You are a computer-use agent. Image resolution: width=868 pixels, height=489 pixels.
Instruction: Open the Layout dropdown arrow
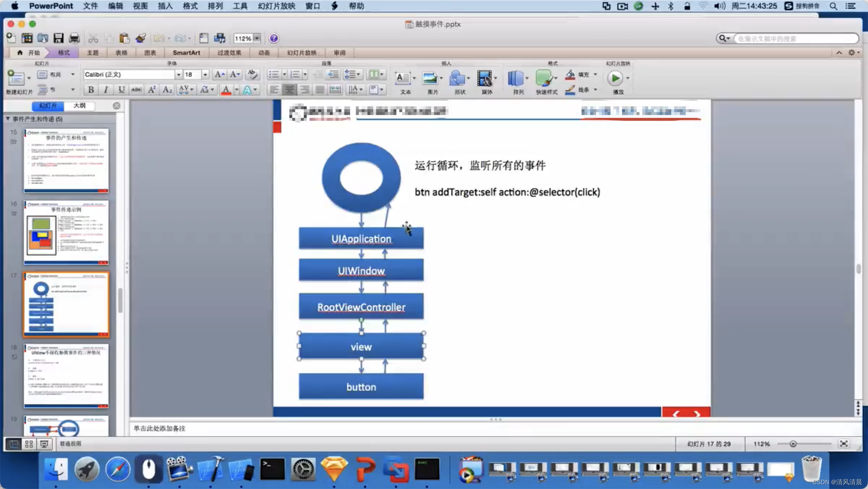pos(73,74)
